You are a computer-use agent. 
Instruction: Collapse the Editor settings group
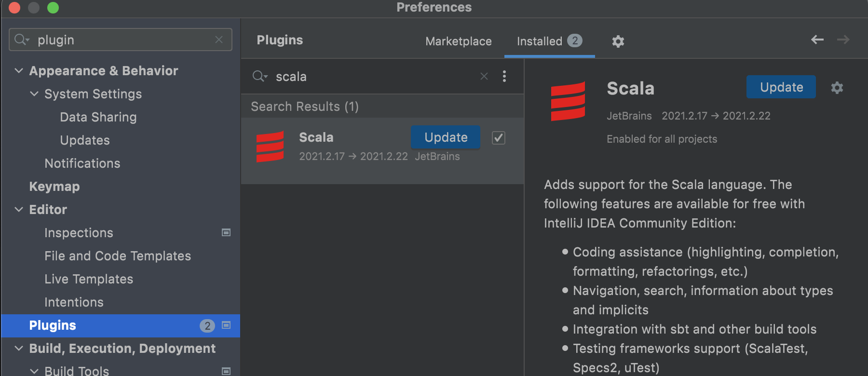point(19,210)
